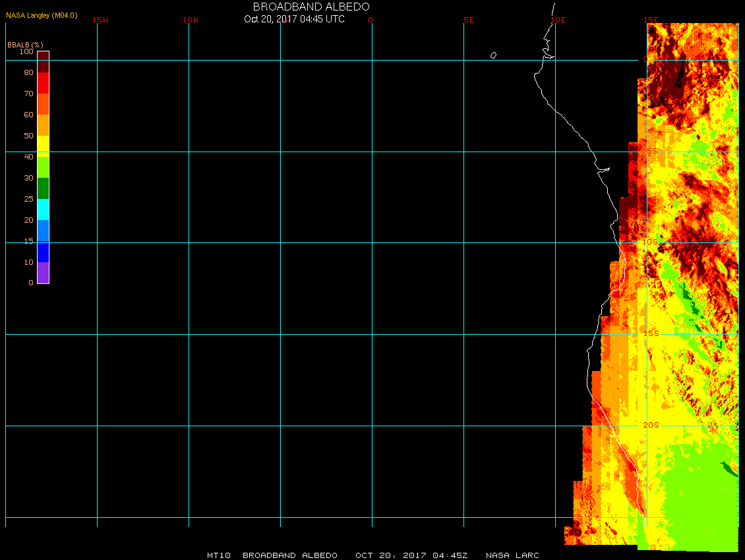Click the NASA Langley (M04.0) label
The width and height of the screenshot is (745, 560).
point(42,15)
